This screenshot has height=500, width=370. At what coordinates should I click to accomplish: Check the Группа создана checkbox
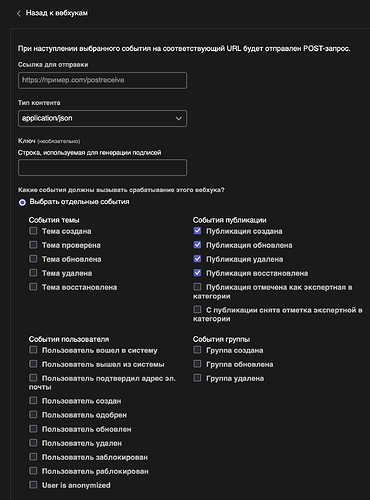click(x=197, y=350)
